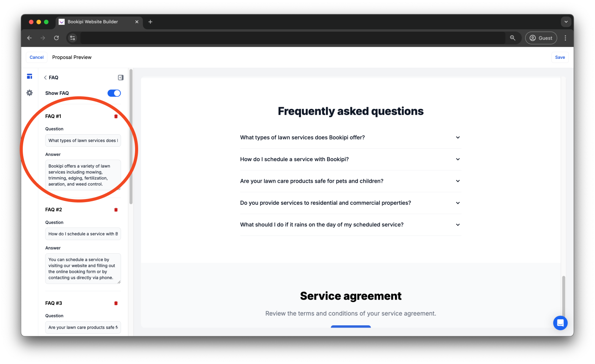Select the Bookipi Website Builder tab
595x364 pixels.
[x=99, y=22]
